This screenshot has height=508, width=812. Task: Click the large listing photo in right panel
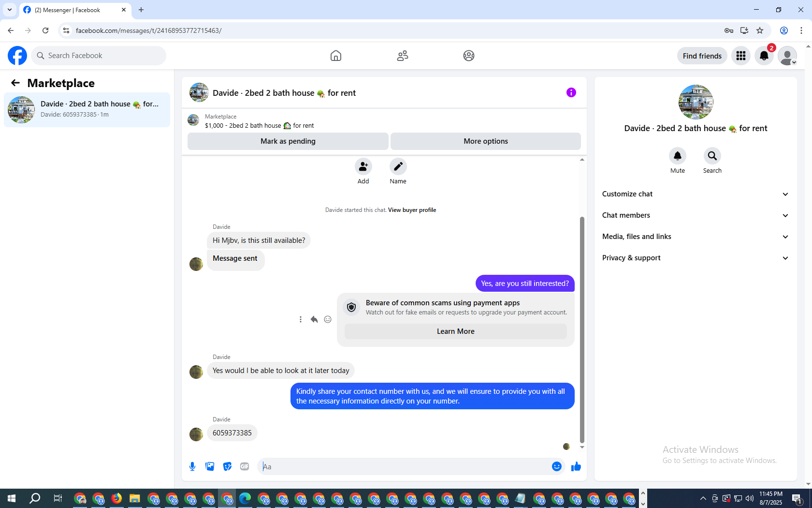point(696,102)
